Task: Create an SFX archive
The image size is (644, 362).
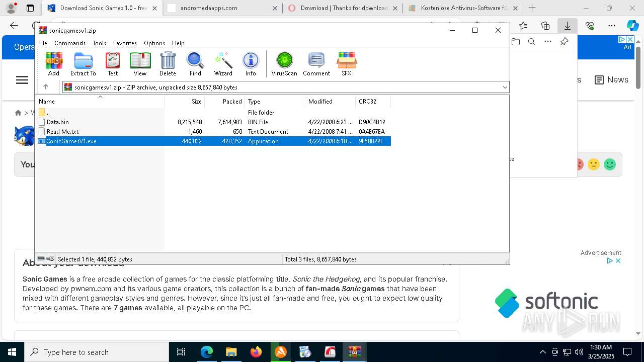Action: click(347, 64)
